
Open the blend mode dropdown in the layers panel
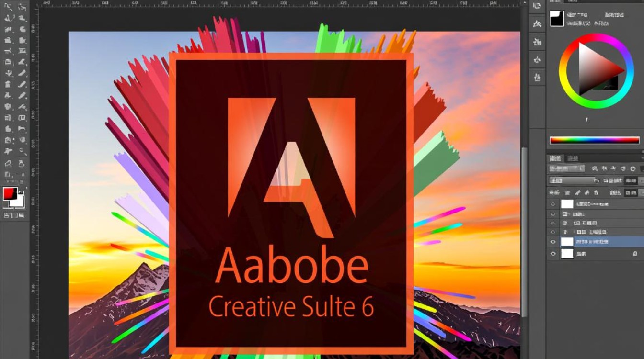click(573, 180)
